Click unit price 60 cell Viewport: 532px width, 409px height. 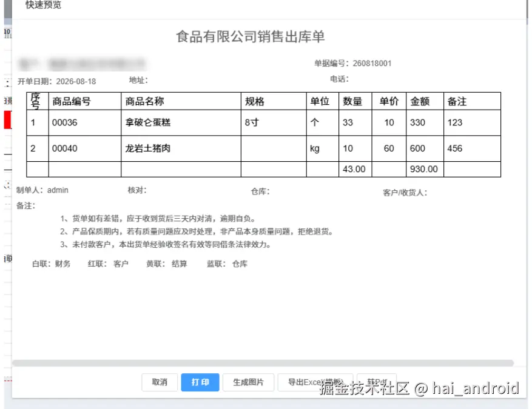(389, 148)
